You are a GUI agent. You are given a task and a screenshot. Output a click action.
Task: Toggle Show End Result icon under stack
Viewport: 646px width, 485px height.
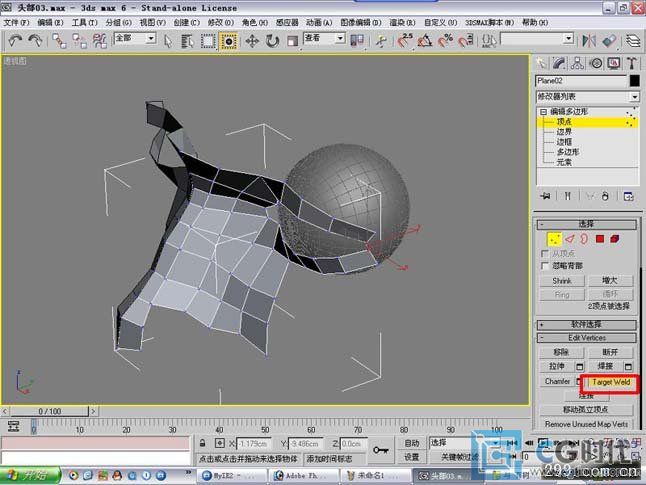(x=567, y=196)
